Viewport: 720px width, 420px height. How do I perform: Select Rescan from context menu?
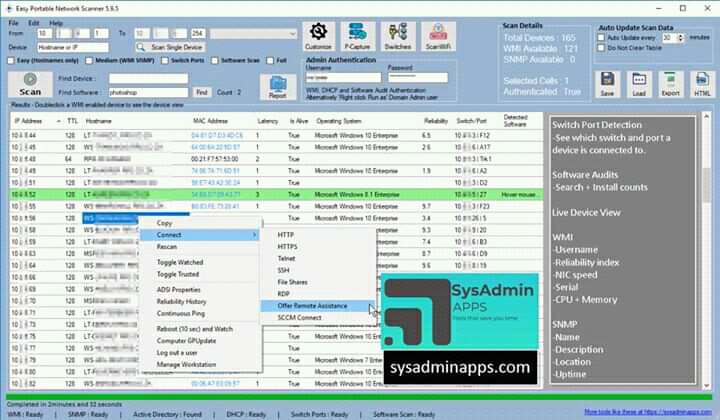[x=200, y=247]
